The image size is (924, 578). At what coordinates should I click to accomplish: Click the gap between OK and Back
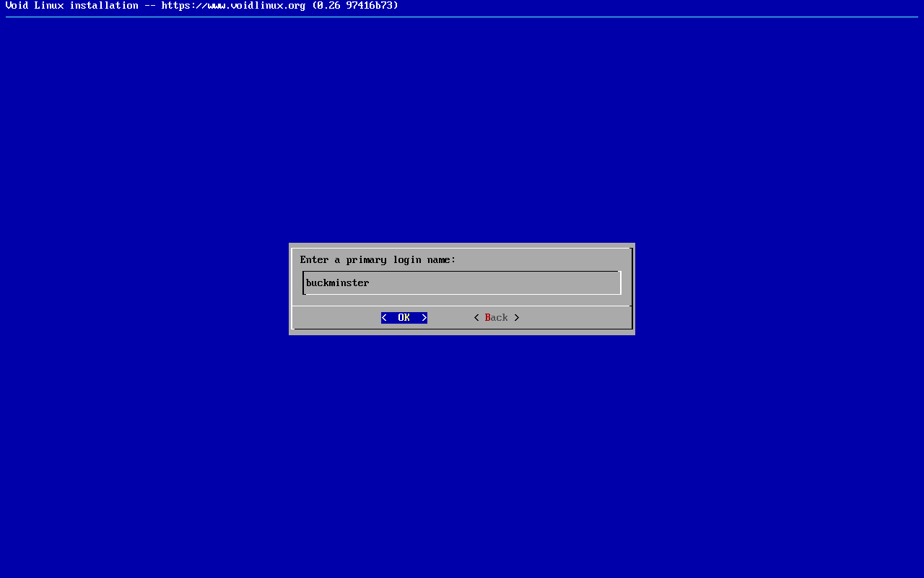(x=450, y=318)
